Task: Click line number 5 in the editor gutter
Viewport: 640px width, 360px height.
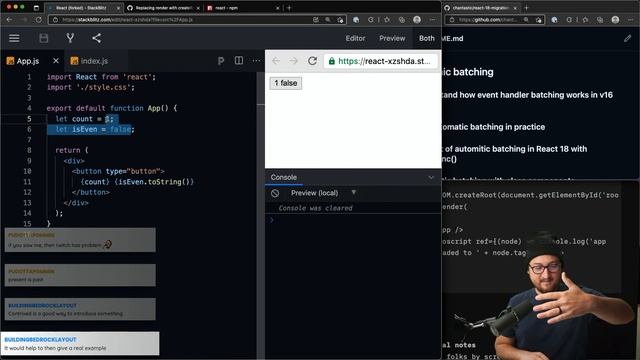Action: pyautogui.click(x=29, y=119)
